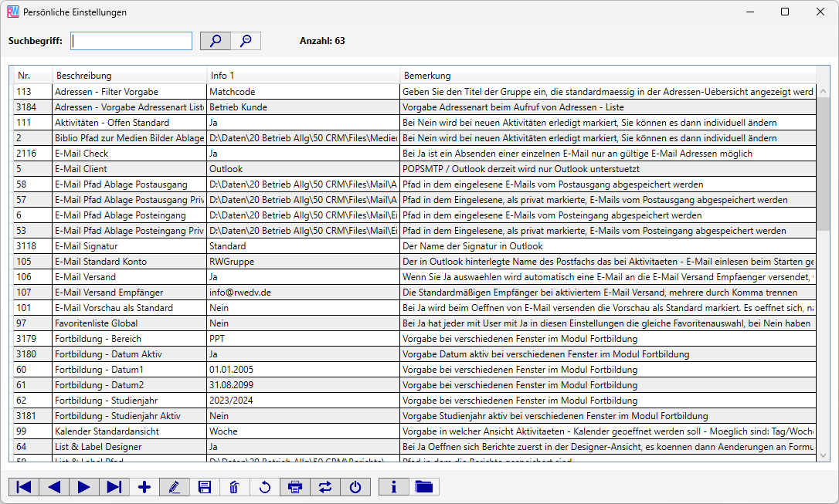Go to previous record

[54, 487]
